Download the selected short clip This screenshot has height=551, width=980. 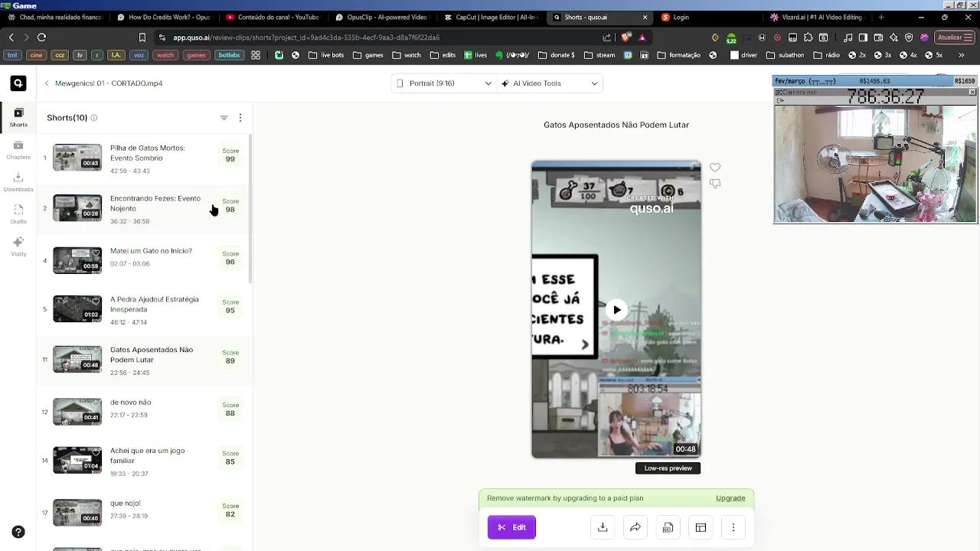(x=603, y=527)
